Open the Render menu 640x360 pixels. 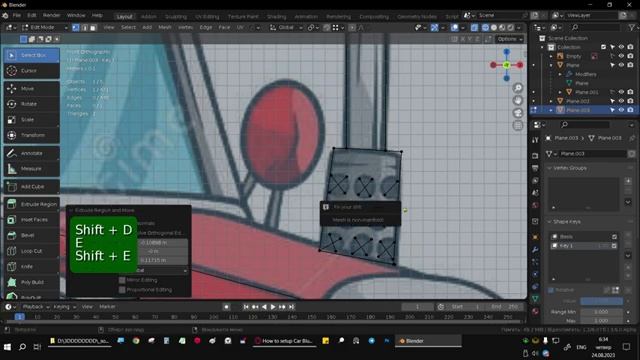tap(51, 16)
